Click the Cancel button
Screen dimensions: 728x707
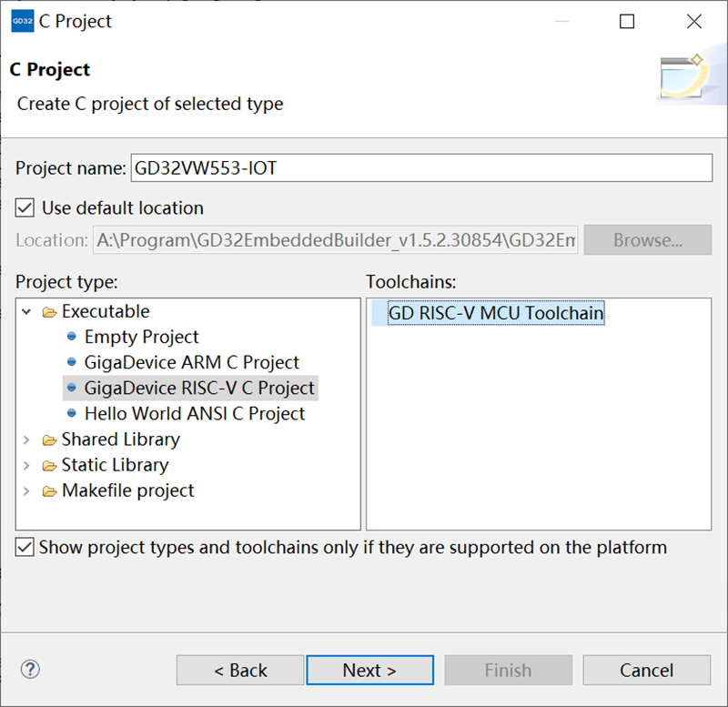646,670
